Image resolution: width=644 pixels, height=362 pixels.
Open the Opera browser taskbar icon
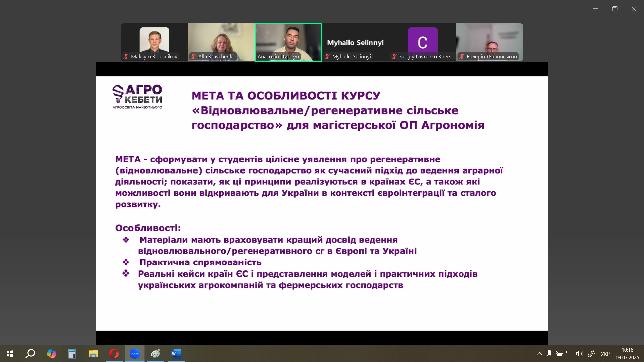tap(114, 354)
